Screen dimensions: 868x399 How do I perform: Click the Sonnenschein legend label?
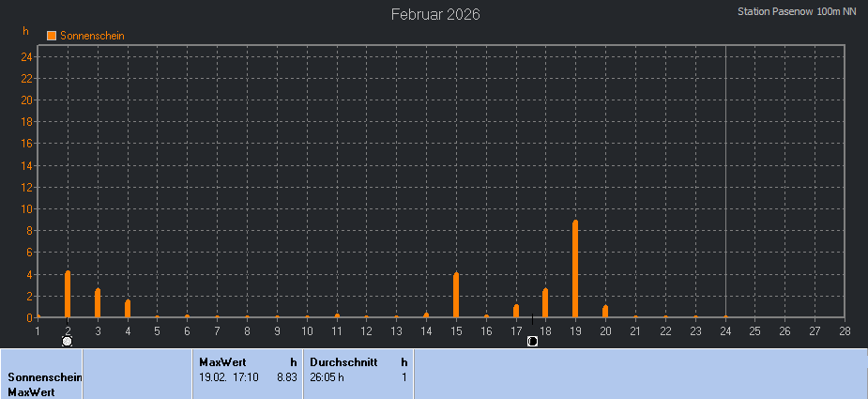coord(92,36)
